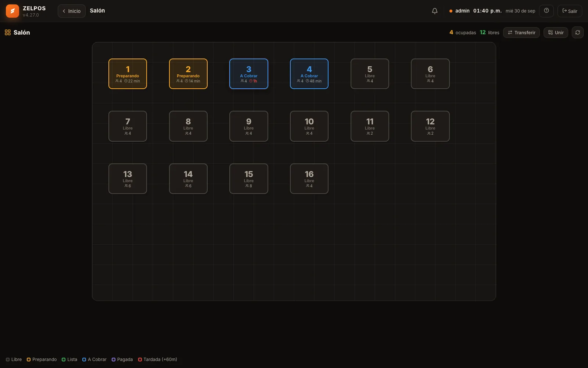
Task: Click the 4 ocupadas counter
Action: point(463,32)
